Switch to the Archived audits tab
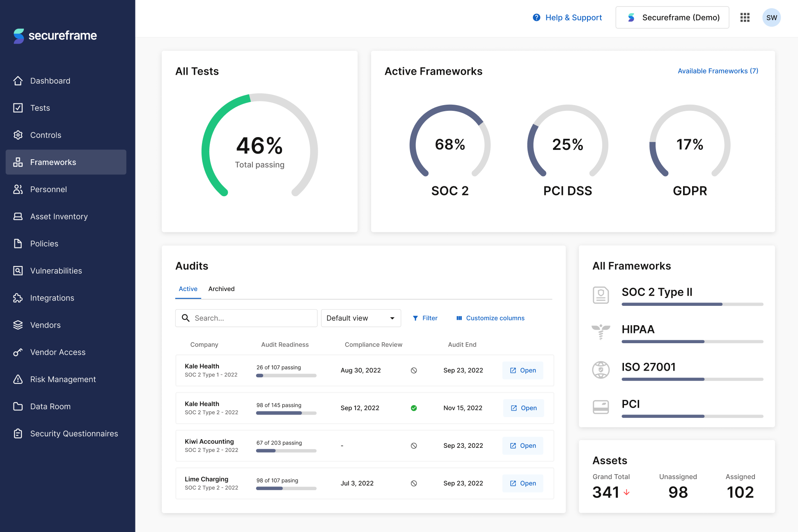Screen dimensions: 798x532 (x=221, y=289)
